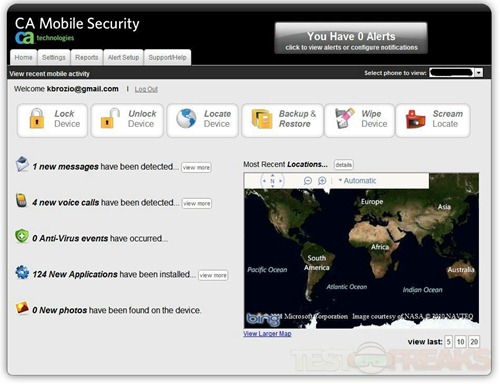Click the Backup & Restore folders icon
This screenshot has width=500, height=384.
pos(262,119)
